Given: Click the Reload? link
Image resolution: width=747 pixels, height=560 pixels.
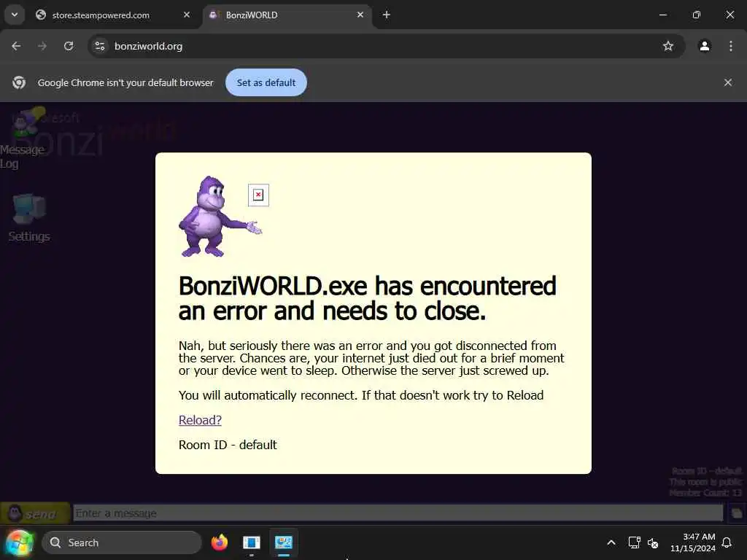Looking at the screenshot, I should [200, 420].
